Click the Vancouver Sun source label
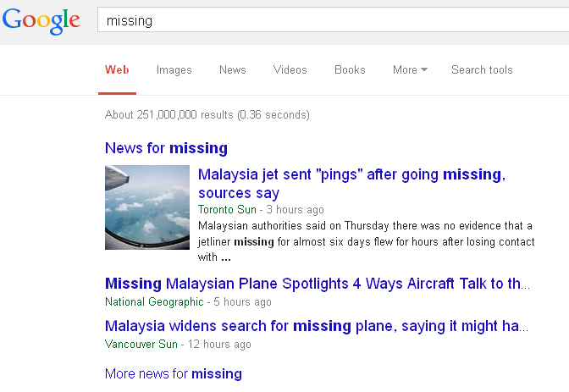 point(141,345)
